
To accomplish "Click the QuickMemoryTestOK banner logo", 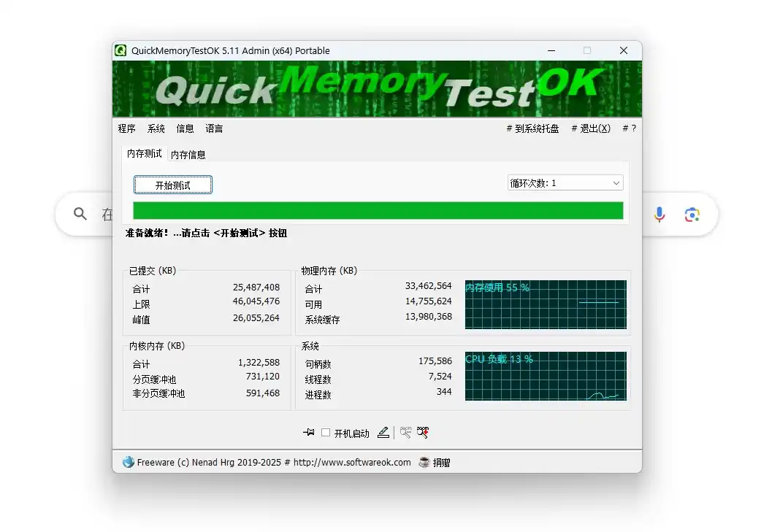I will click(377, 89).
